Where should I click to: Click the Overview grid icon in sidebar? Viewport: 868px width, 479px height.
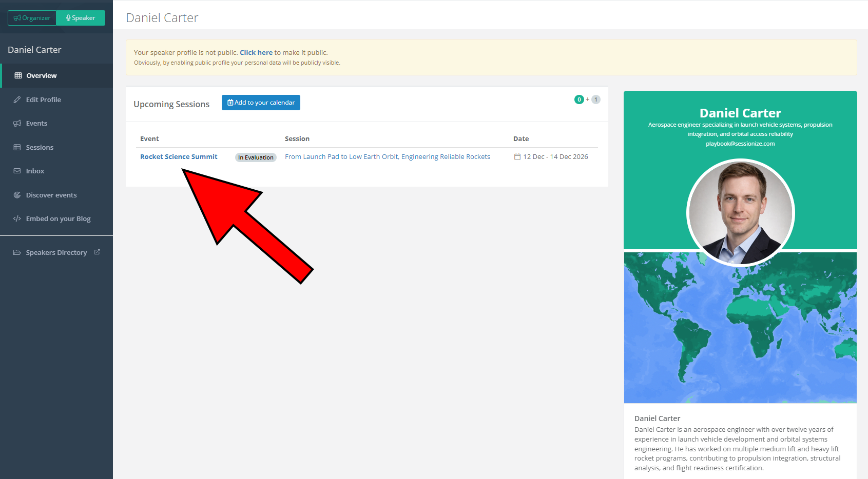click(x=18, y=75)
